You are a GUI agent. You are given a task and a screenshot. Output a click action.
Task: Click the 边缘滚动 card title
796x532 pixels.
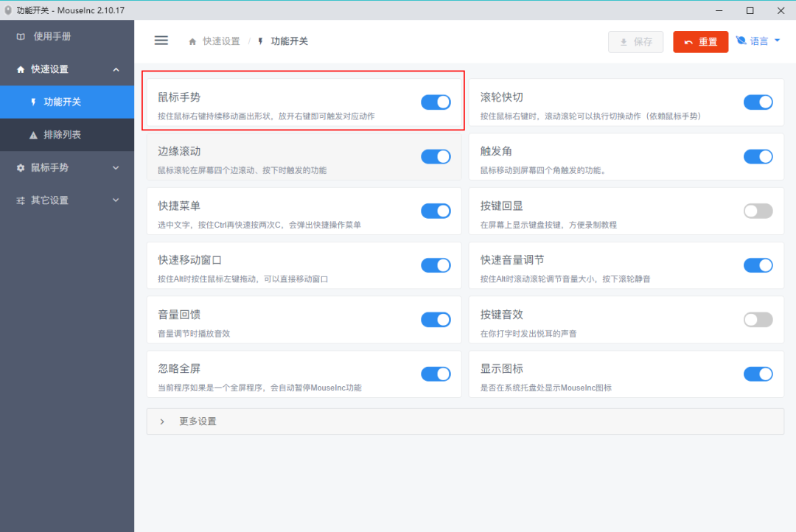[179, 151]
